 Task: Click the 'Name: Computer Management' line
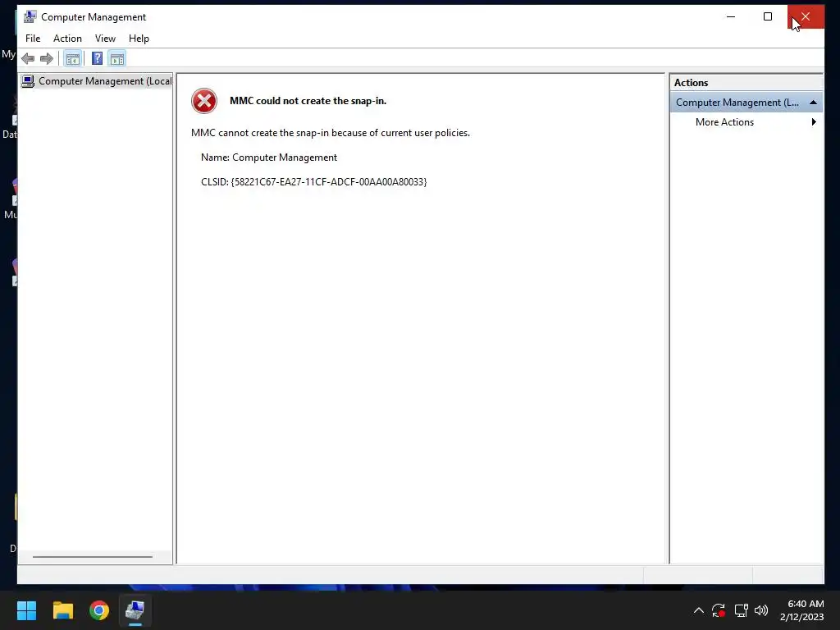click(x=269, y=157)
